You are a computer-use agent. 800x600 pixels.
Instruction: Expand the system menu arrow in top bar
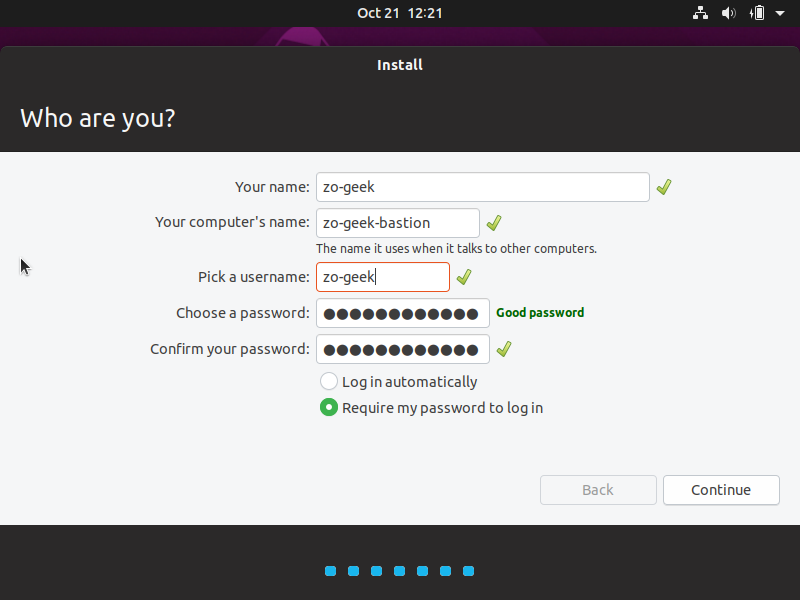point(780,13)
